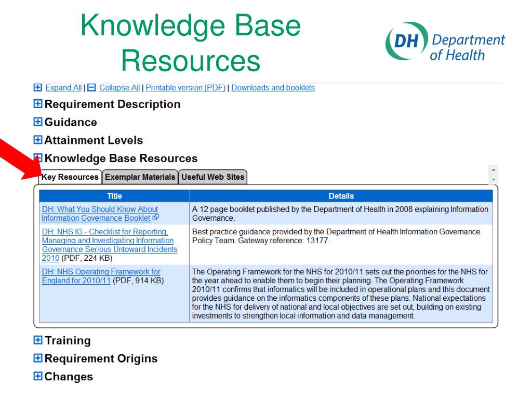Click the Operating Framework description details cell
The width and height of the screenshot is (532, 399).
point(341,294)
